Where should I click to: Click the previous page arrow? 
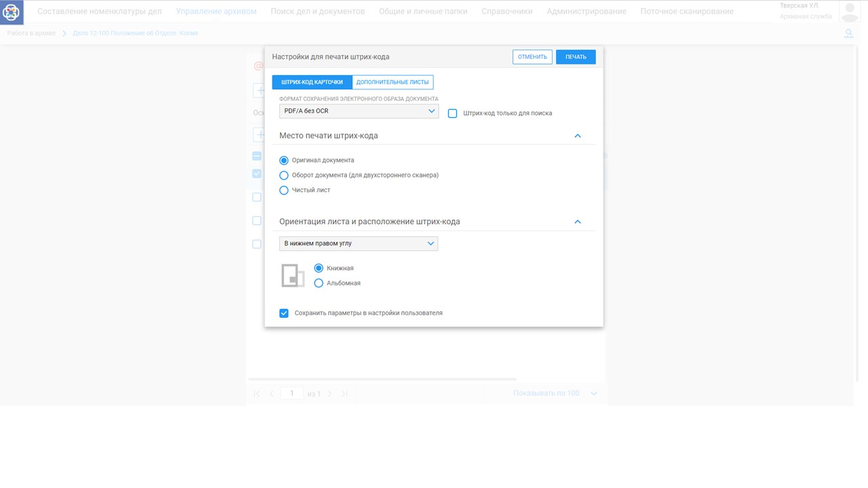click(x=271, y=394)
